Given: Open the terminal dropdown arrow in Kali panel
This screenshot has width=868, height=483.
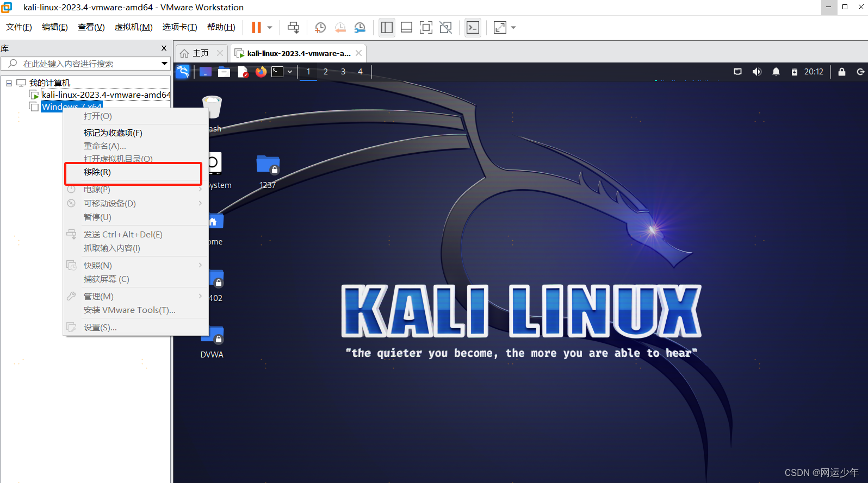Looking at the screenshot, I should pyautogui.click(x=290, y=72).
